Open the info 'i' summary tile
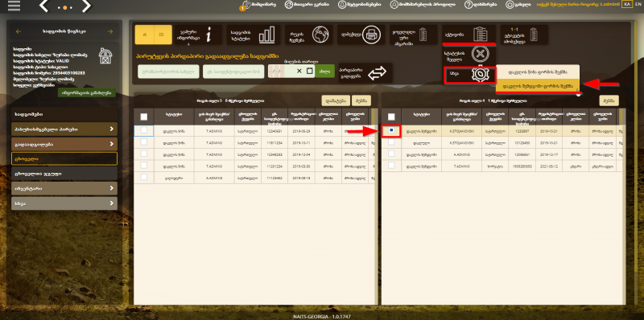Image resolution: width=644 pixels, height=320 pixels. point(198,35)
